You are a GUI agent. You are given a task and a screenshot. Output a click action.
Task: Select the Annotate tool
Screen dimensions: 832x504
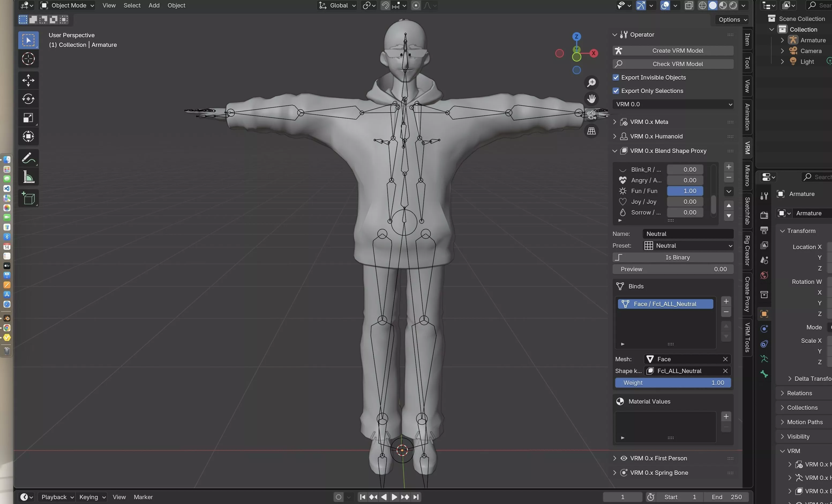28,158
